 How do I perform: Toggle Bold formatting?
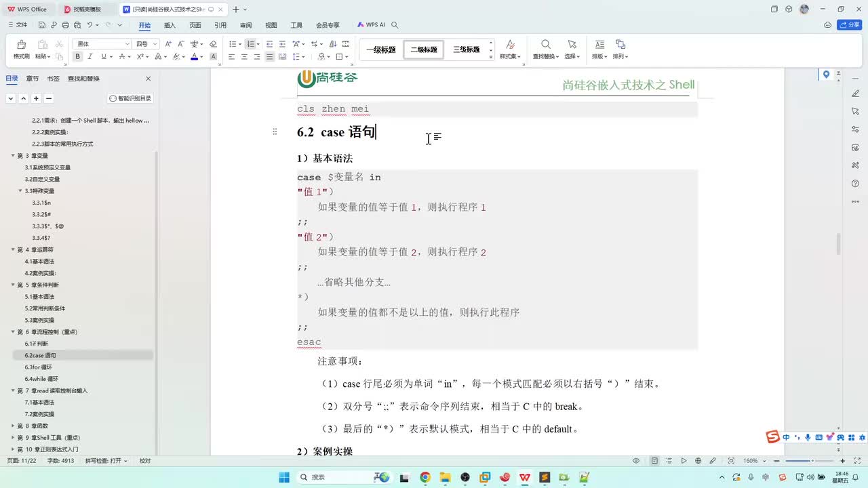click(78, 57)
